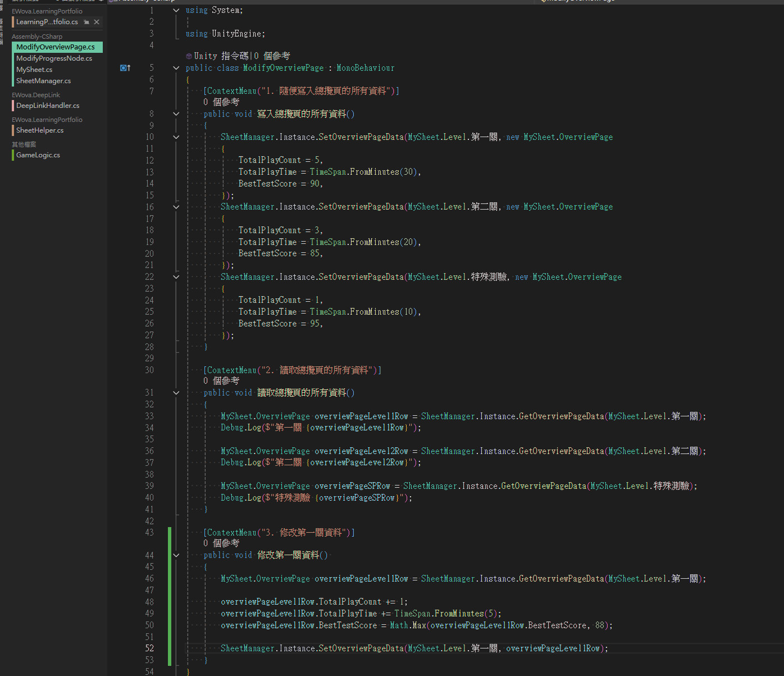Click the MonoBehaviour base class name
Viewport: 784px width, 676px height.
(366, 68)
